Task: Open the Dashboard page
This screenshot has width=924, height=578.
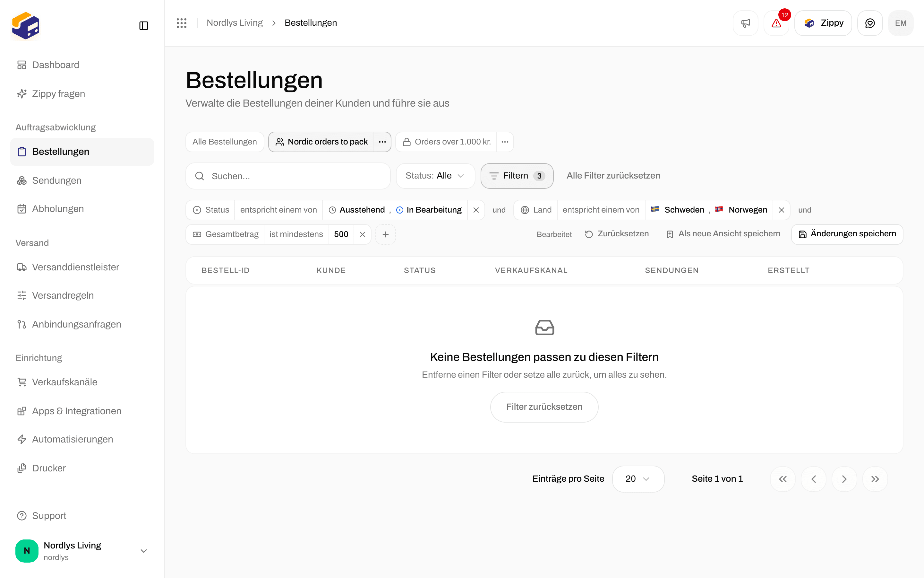Action: coord(82,65)
